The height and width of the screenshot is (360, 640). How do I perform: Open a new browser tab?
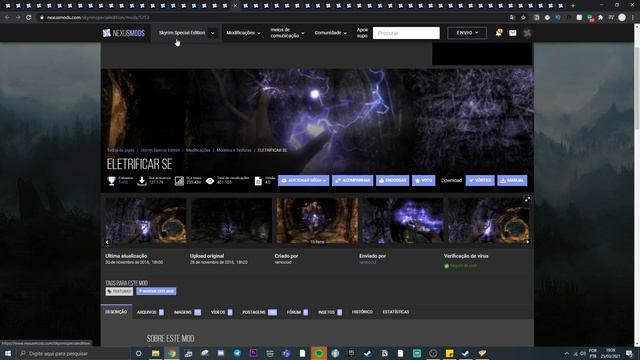pyautogui.click(x=573, y=6)
